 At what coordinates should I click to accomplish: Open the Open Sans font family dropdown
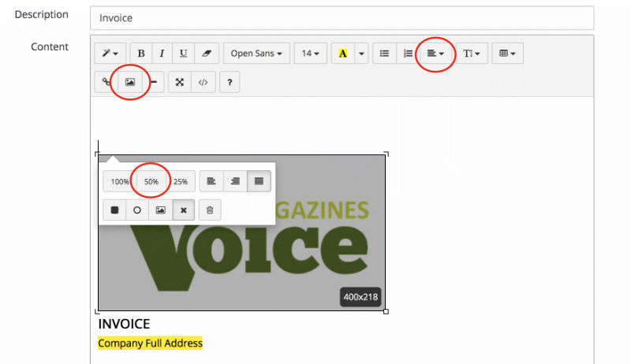coord(256,54)
